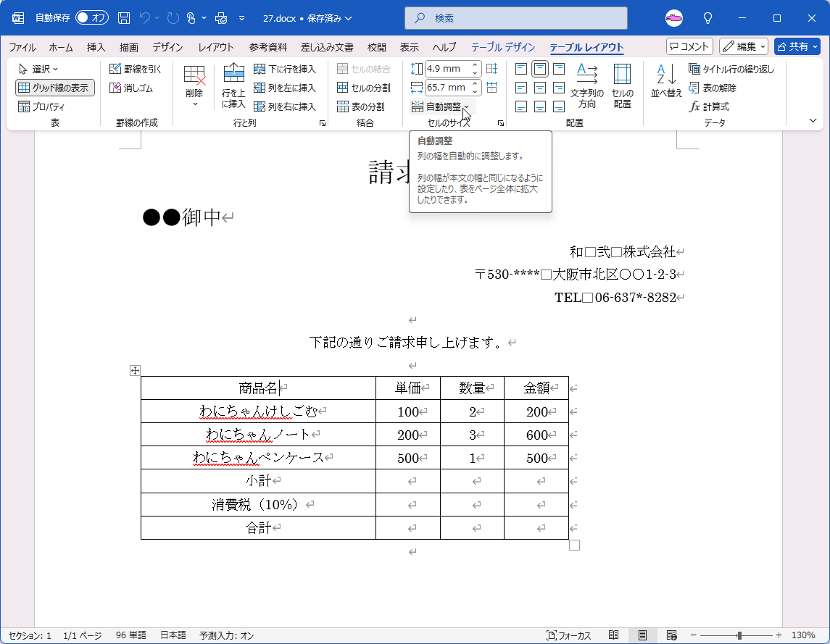
Task: Switch to web layout view icon
Action: pos(672,635)
